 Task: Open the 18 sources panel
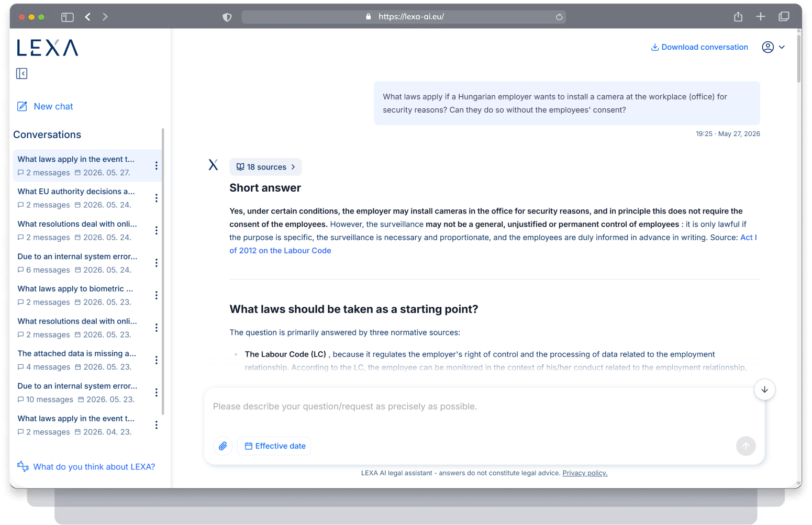pos(265,167)
